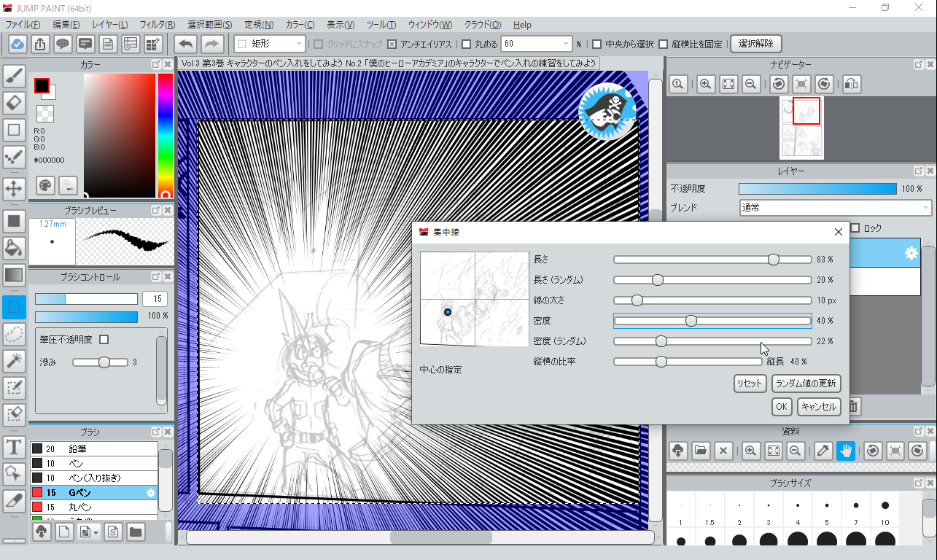Check the 中央から選択 checkbox
The height and width of the screenshot is (560, 937).
click(x=597, y=44)
